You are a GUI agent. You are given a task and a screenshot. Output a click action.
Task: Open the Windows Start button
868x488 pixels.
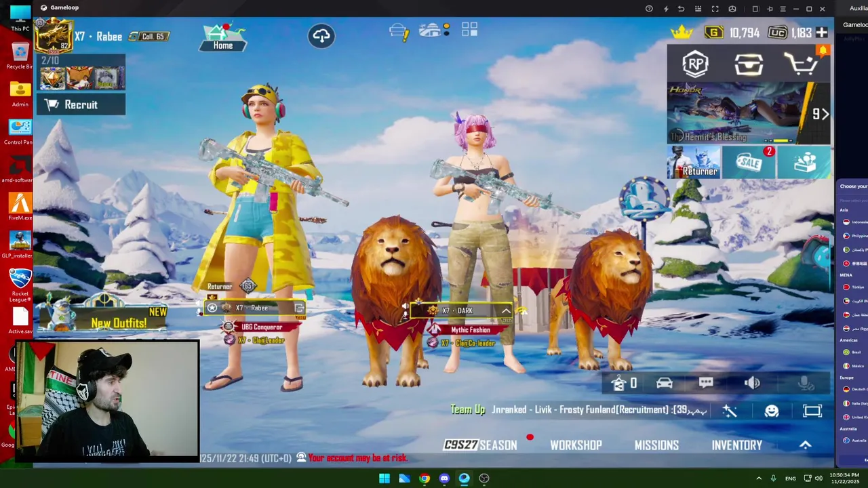coord(384,479)
